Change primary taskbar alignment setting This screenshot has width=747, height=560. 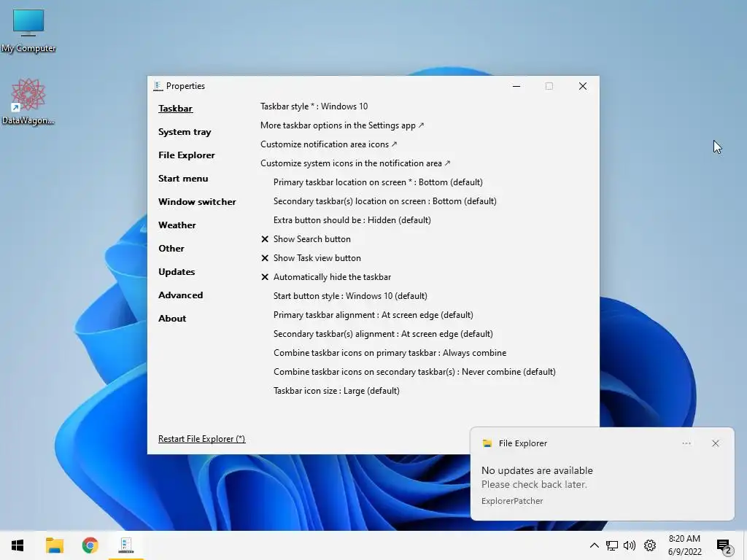[373, 315]
